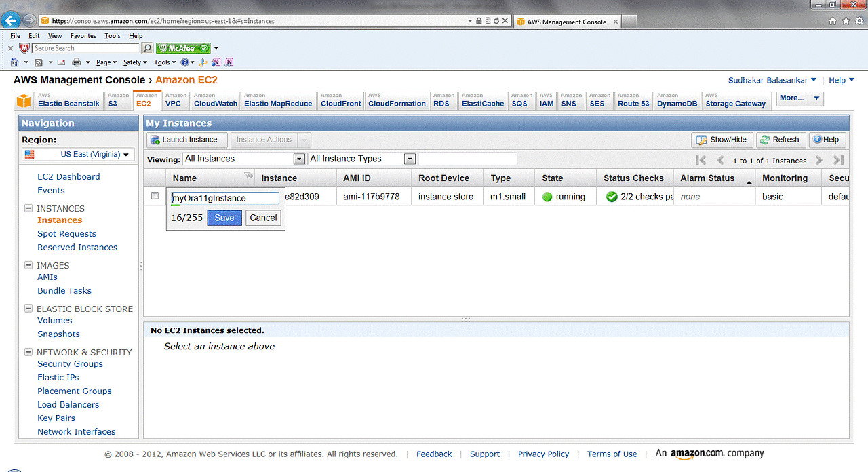
Task: Open the File menu
Action: tap(15, 36)
